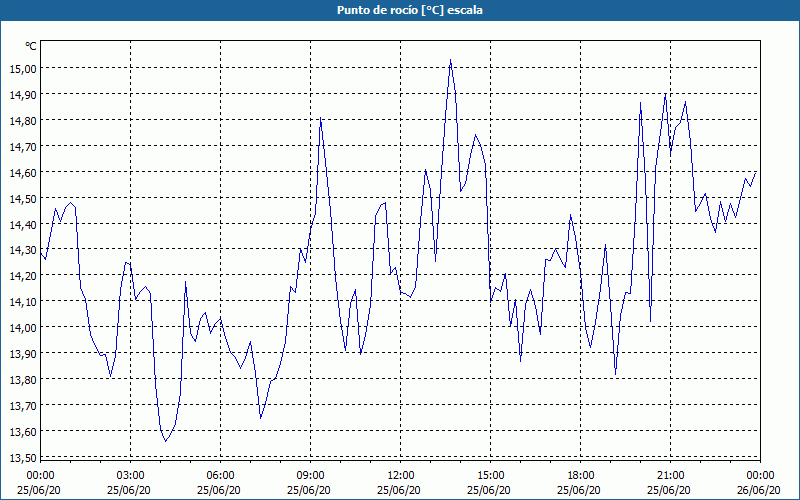Click the 13,70 y-axis label
The width and height of the screenshot is (800, 500).
[x=23, y=406]
